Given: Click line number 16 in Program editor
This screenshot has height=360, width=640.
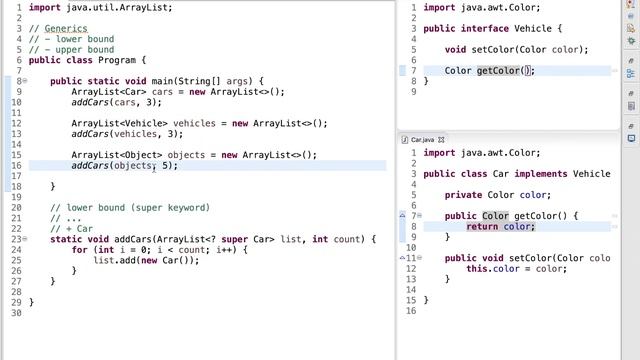Looking at the screenshot, I should click(x=16, y=165).
